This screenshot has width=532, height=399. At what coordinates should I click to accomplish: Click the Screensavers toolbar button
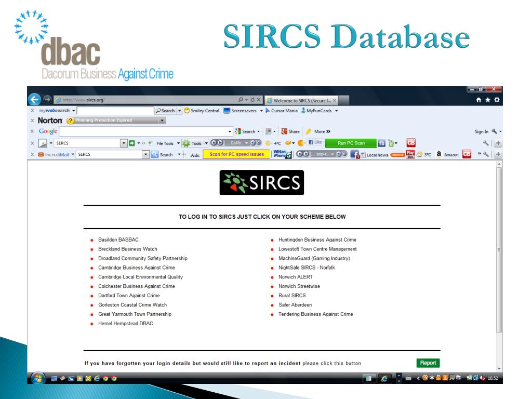pyautogui.click(x=240, y=111)
